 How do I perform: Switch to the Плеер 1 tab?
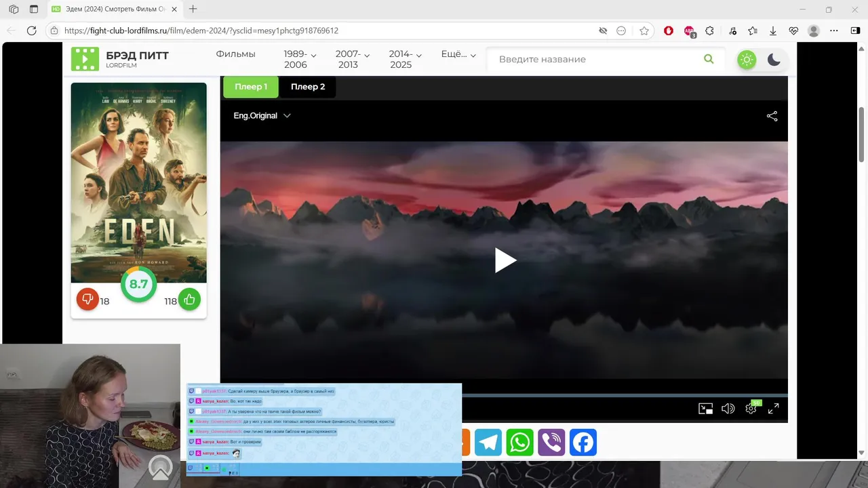coord(251,87)
